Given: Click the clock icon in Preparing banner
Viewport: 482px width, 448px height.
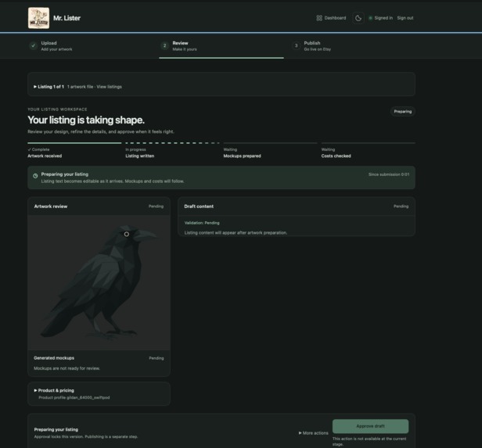Looking at the screenshot, I should [x=35, y=176].
